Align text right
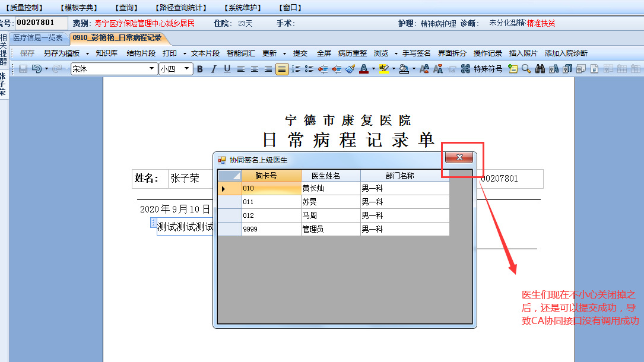This screenshot has height=362, width=644. pyautogui.click(x=268, y=69)
